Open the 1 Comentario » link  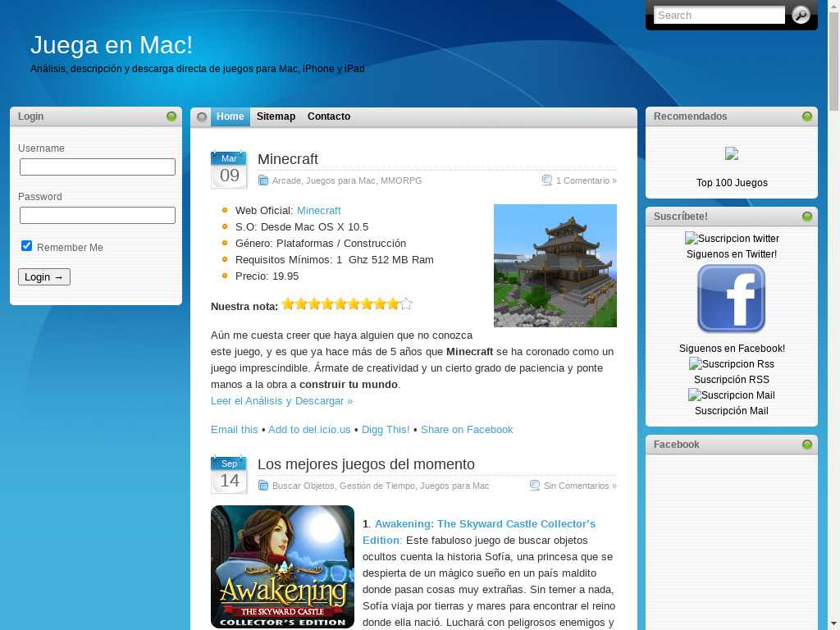click(586, 180)
